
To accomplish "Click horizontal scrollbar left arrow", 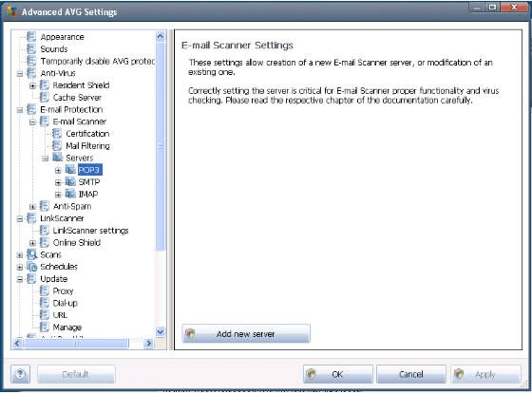I will click(17, 344).
